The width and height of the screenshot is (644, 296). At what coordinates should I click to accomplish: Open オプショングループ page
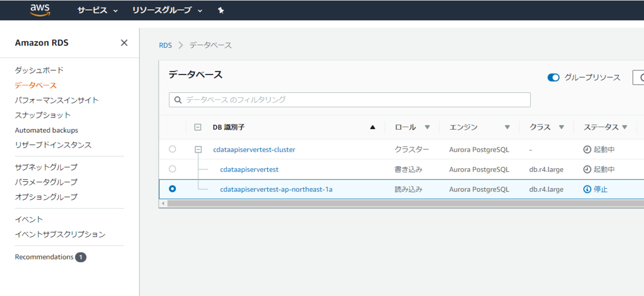(x=46, y=197)
